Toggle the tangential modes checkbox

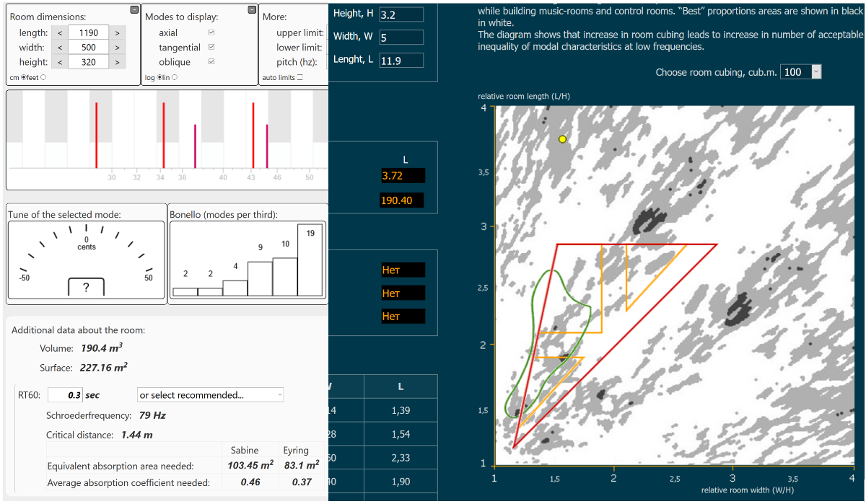click(x=211, y=48)
